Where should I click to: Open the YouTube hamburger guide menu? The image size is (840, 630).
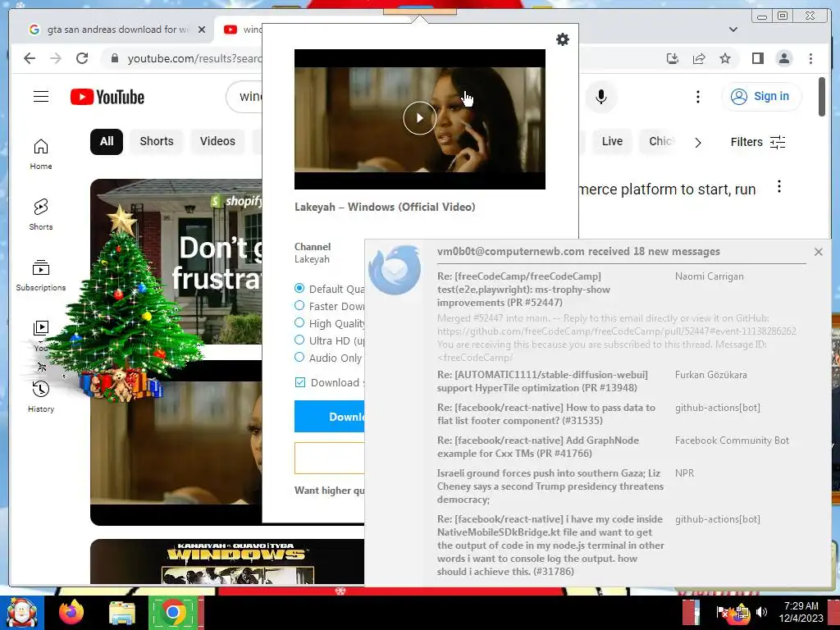tap(41, 97)
